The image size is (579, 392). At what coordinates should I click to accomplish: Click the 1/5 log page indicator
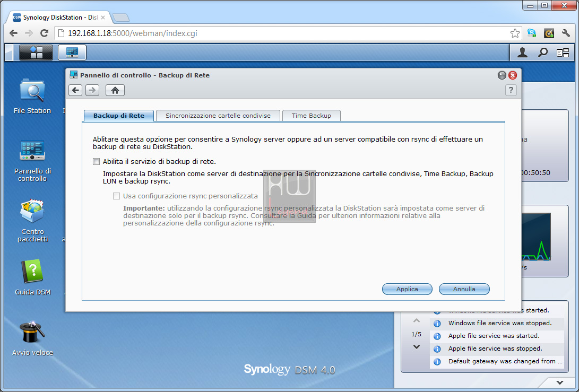pos(416,334)
